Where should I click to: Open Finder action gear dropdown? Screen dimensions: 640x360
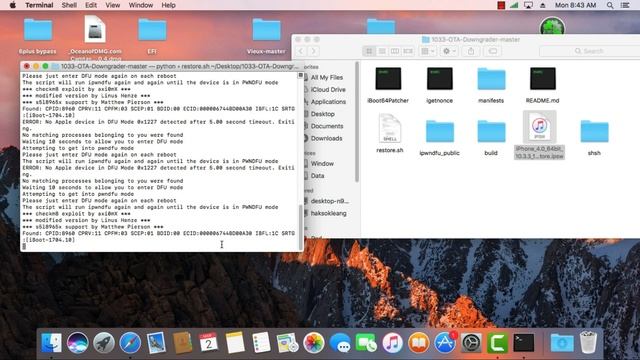(x=448, y=51)
